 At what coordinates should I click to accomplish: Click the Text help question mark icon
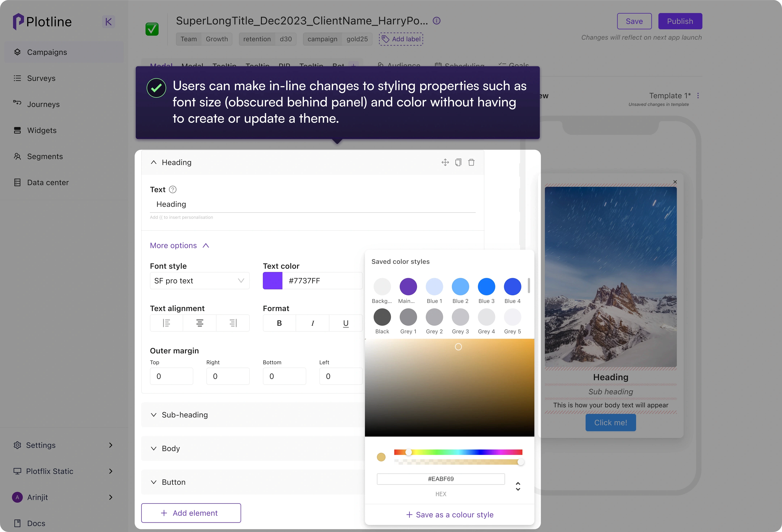click(173, 190)
